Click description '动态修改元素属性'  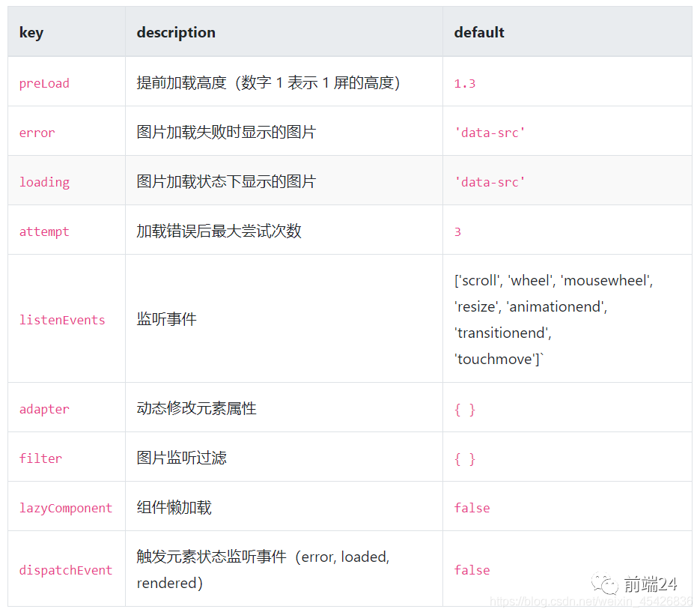[x=196, y=409]
